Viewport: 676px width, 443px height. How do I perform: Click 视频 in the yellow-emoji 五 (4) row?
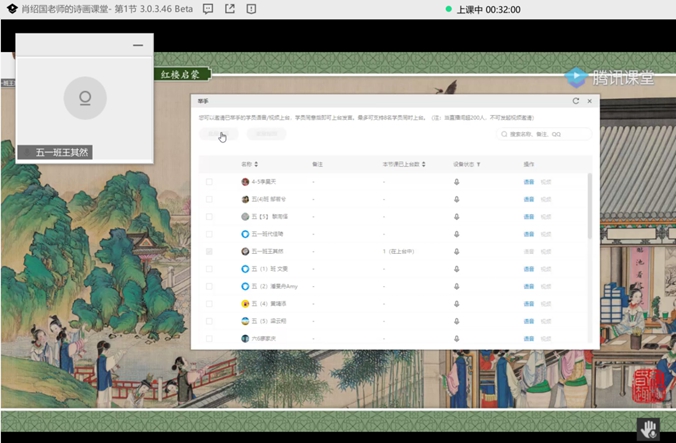pos(546,304)
